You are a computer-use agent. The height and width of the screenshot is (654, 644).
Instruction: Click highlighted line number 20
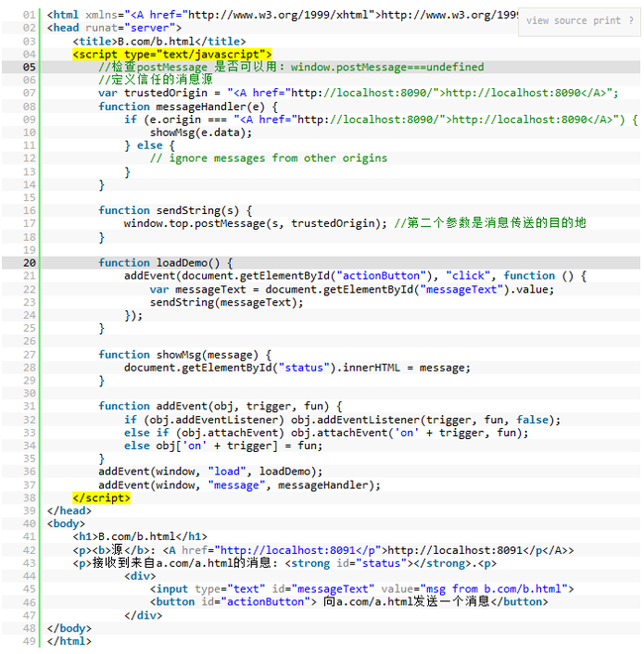click(x=29, y=263)
